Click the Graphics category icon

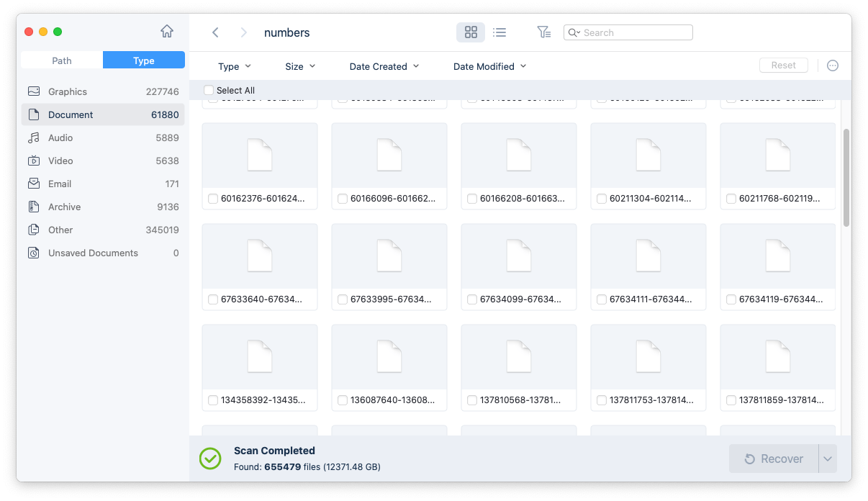[x=34, y=91]
